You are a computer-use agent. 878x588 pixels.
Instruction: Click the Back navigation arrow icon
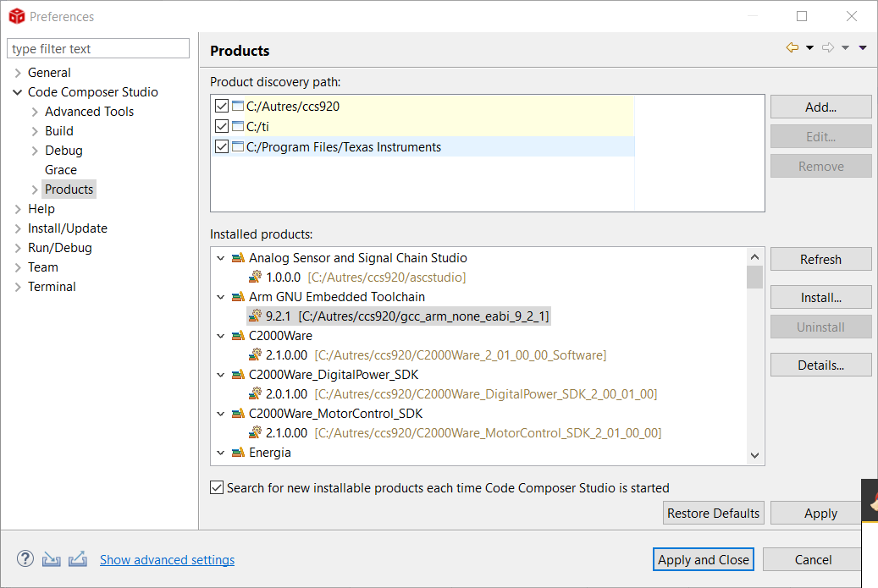(792, 47)
